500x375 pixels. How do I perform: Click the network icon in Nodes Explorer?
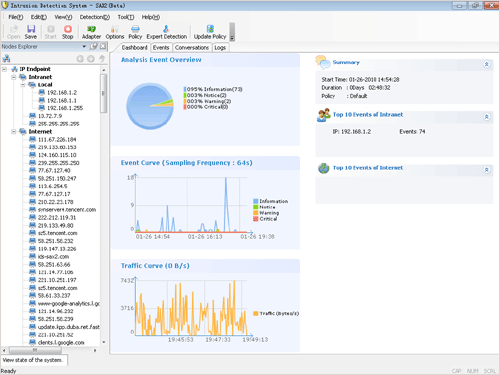pyautogui.click(x=6, y=59)
